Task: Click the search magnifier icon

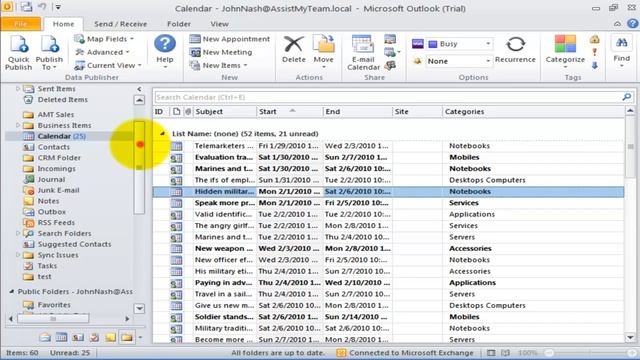Action: [627, 97]
